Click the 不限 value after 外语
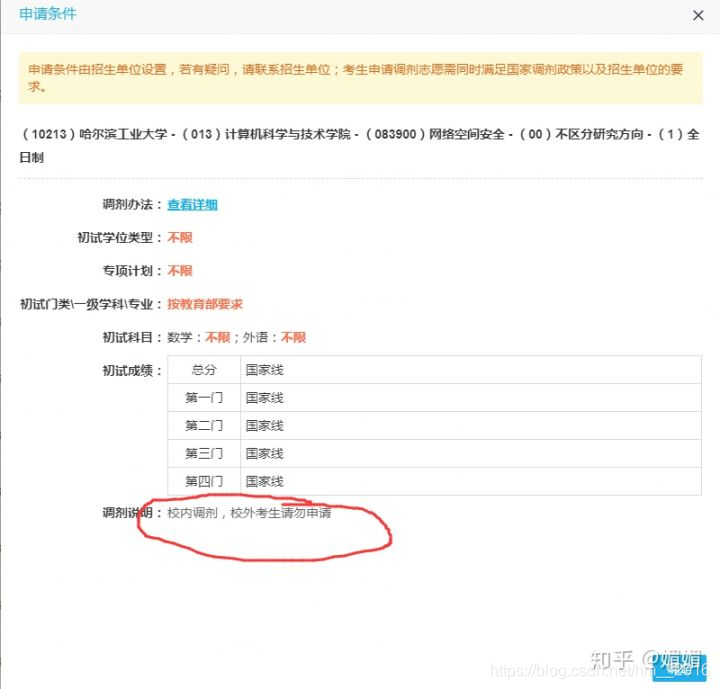Viewport: 720px width, 689px height. click(293, 338)
